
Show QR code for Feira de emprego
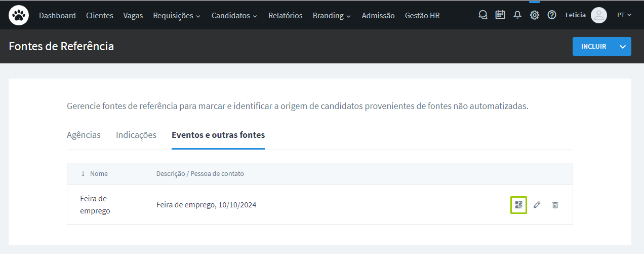coord(518,205)
